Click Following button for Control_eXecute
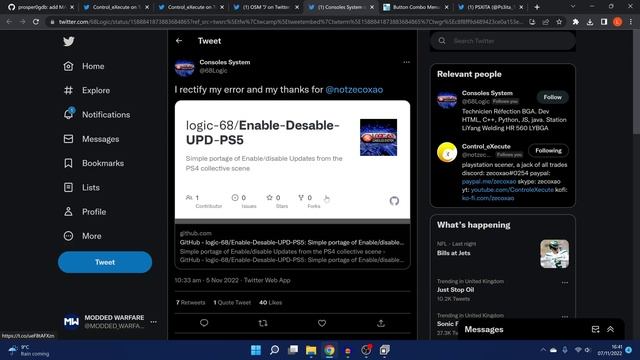This screenshot has width=640, height=360. click(x=548, y=151)
